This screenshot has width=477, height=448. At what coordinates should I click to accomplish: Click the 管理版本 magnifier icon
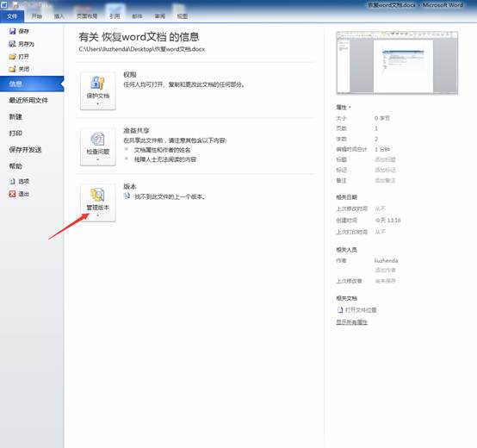coord(97,195)
